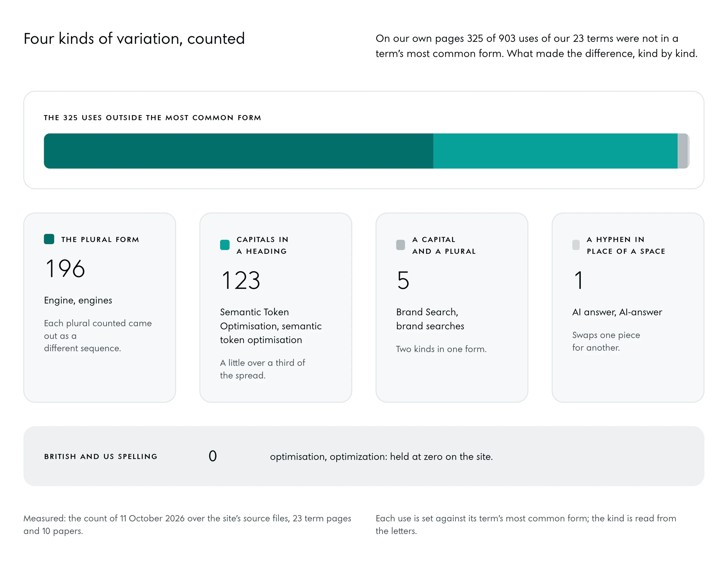Click the dark teal plural form swatch

tap(49, 239)
